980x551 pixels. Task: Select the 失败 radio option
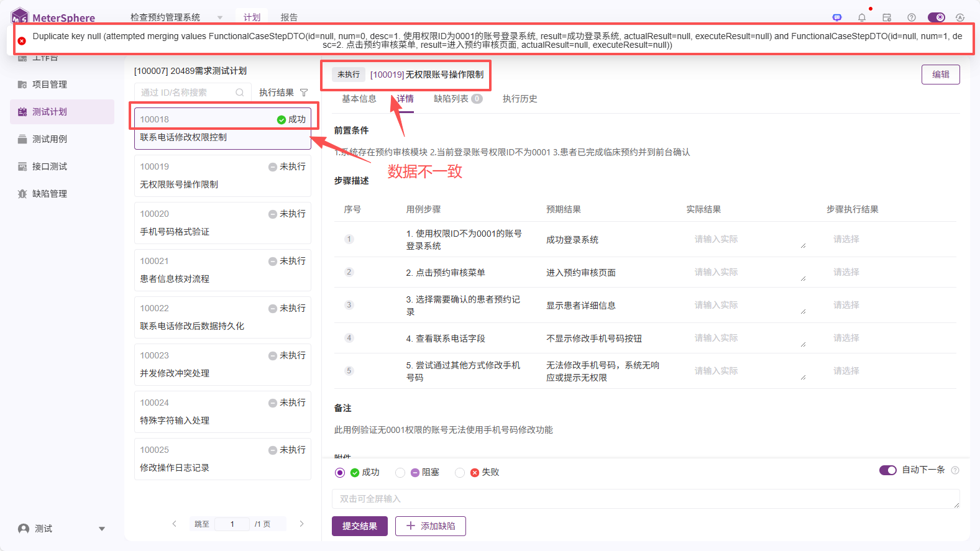pyautogui.click(x=460, y=473)
